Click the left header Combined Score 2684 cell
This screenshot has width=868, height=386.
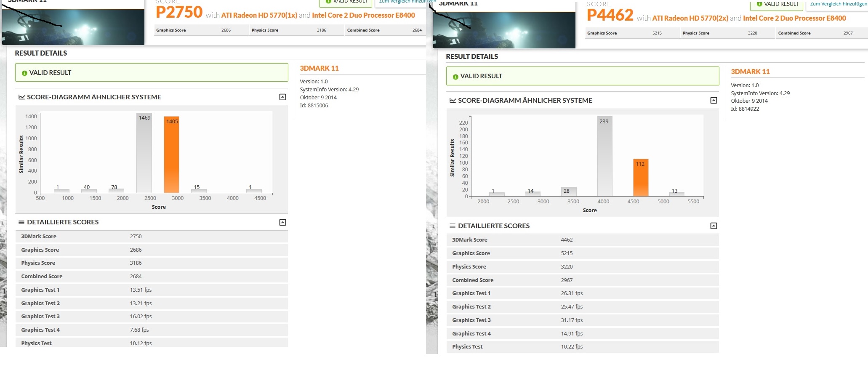[385, 30]
